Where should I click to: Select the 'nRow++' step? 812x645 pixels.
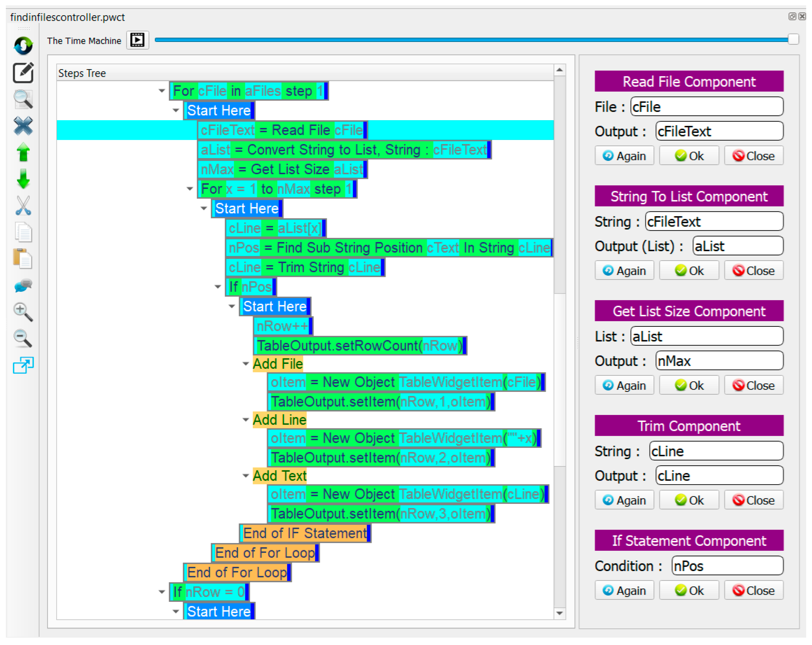pos(282,326)
